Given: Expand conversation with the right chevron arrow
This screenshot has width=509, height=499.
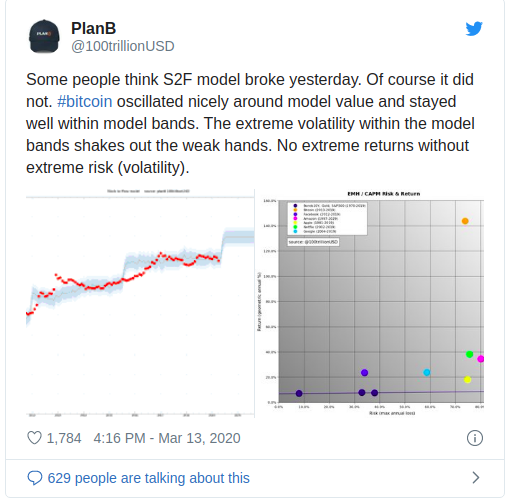Looking at the screenshot, I should [476, 478].
